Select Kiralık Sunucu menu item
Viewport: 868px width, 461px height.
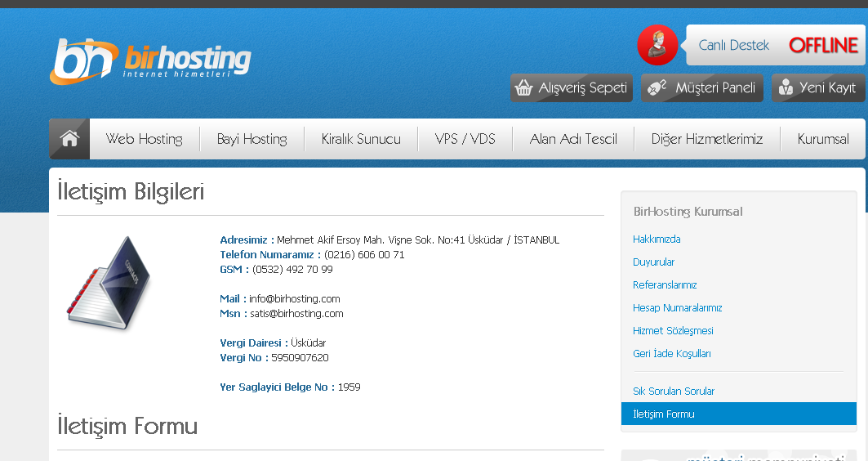pyautogui.click(x=361, y=139)
